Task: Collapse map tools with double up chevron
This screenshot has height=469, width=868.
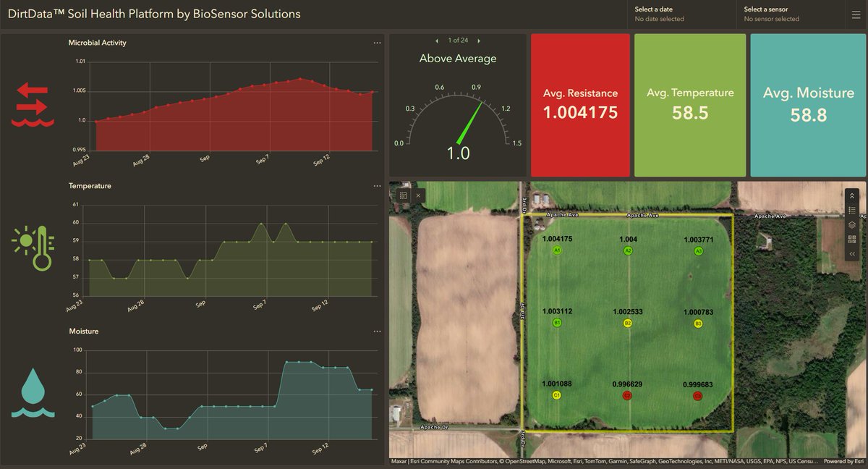Action: 852,196
